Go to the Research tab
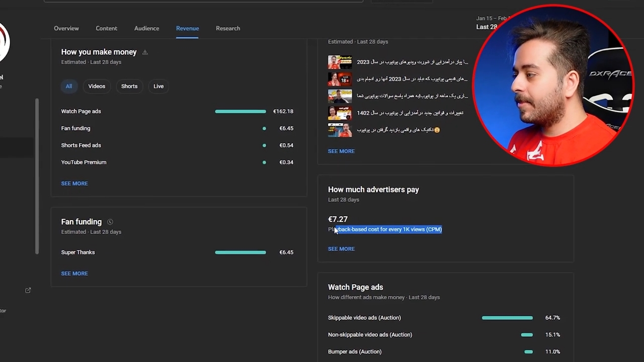This screenshot has height=362, width=644. pyautogui.click(x=228, y=28)
